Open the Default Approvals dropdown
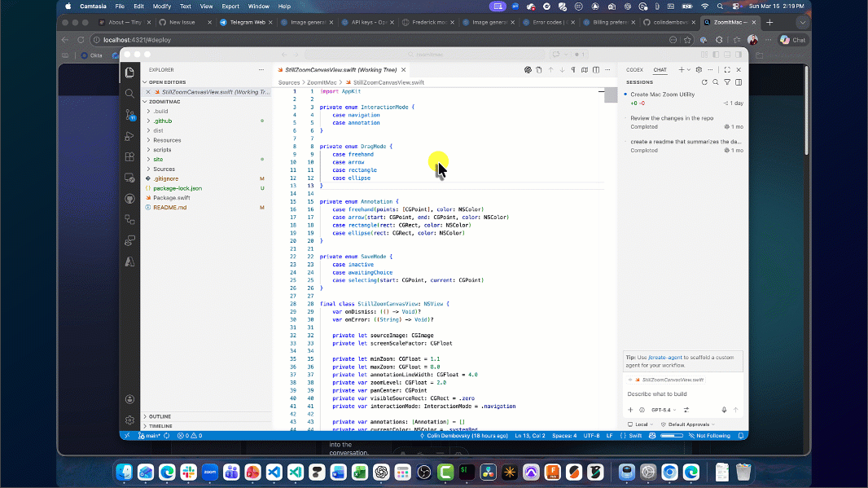 click(688, 424)
